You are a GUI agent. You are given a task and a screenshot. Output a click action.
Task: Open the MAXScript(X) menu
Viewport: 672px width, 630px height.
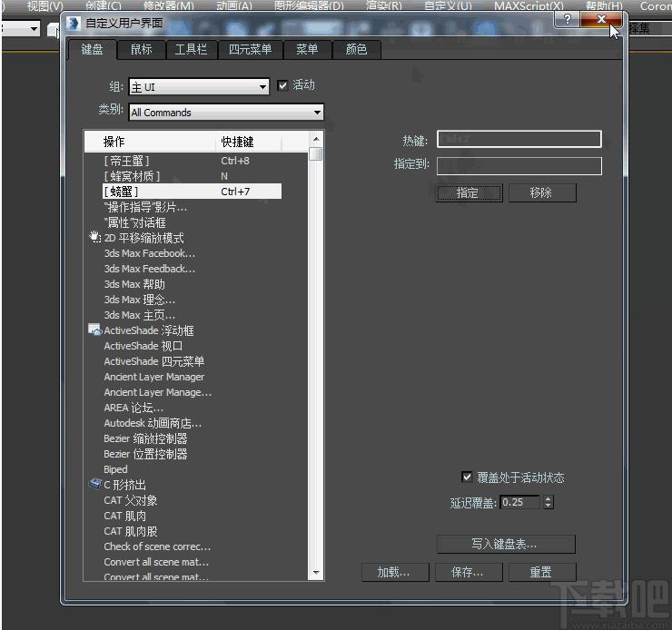[x=529, y=5]
